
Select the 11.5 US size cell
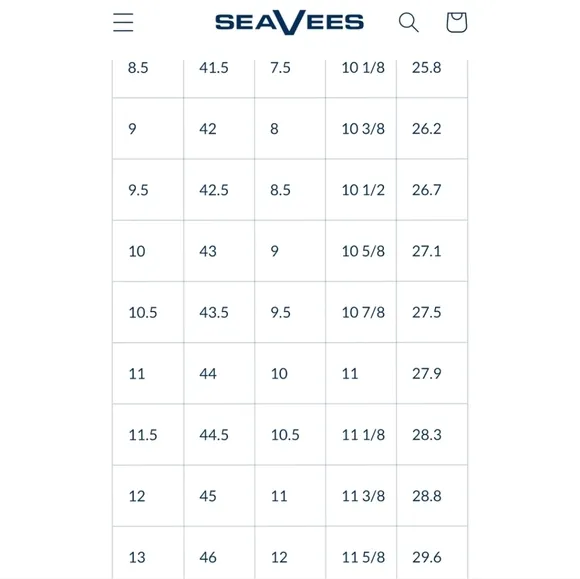[148, 435]
